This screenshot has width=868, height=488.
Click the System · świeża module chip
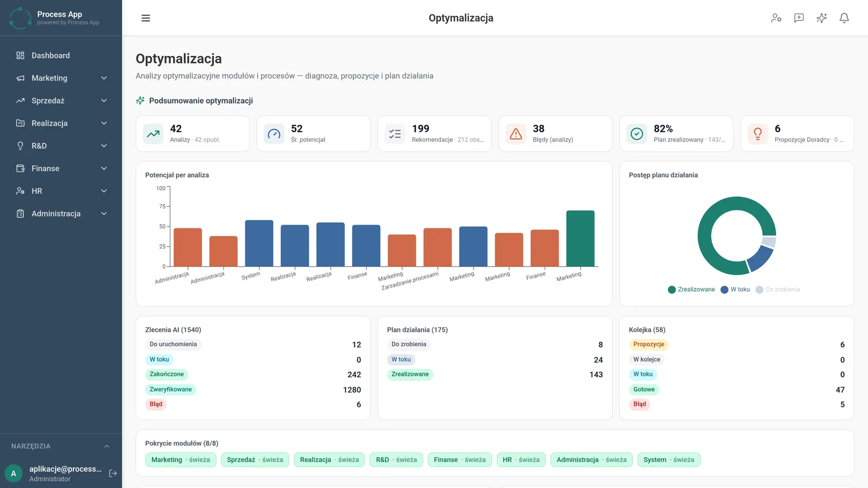pos(669,460)
